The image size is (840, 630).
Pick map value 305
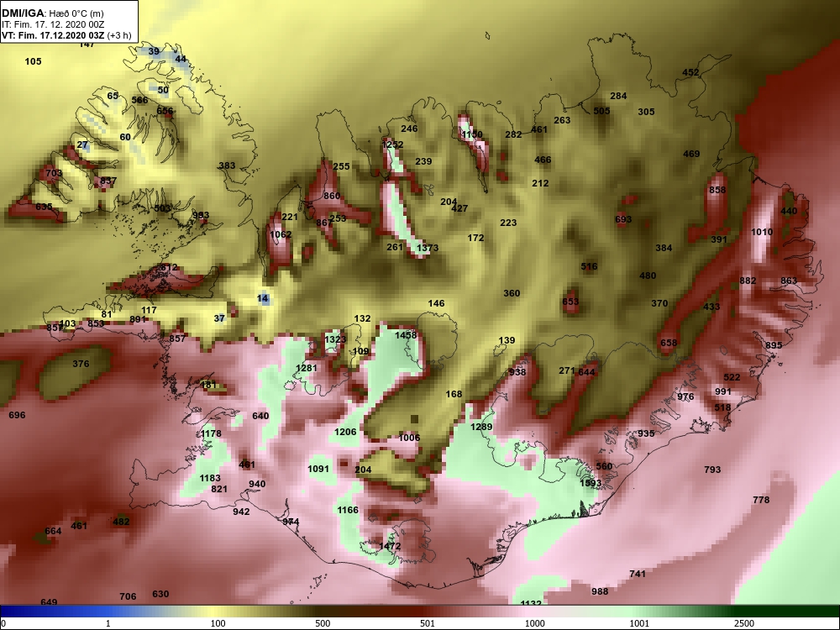[646, 112]
